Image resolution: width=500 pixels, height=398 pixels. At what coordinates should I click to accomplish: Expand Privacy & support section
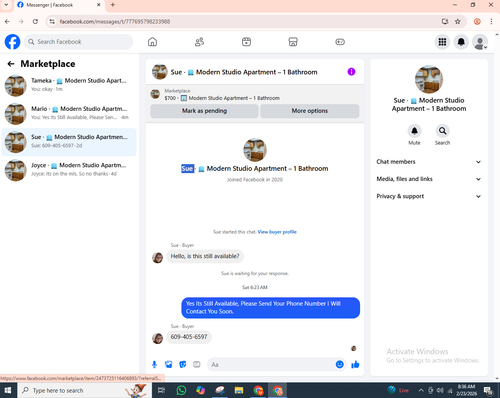click(429, 196)
